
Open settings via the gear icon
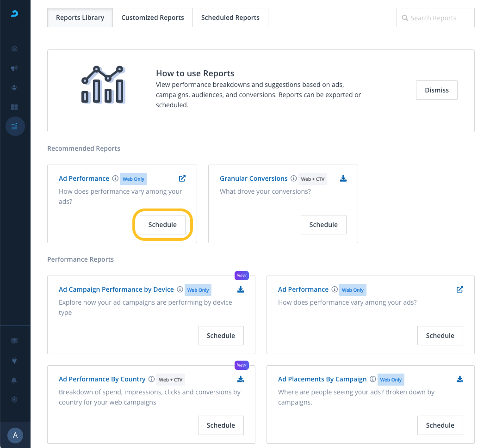(x=14, y=399)
